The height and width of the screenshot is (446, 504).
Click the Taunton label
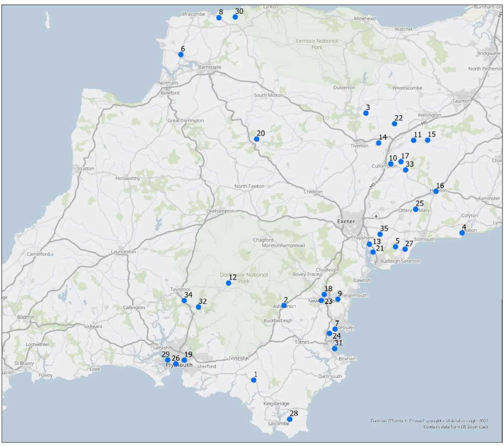point(461,101)
